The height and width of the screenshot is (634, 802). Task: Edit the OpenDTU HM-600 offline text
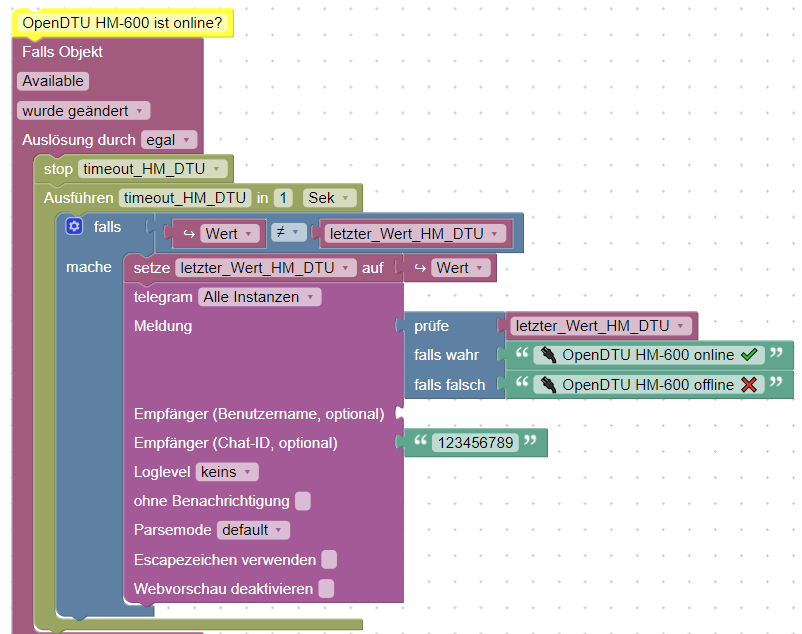pyautogui.click(x=649, y=384)
